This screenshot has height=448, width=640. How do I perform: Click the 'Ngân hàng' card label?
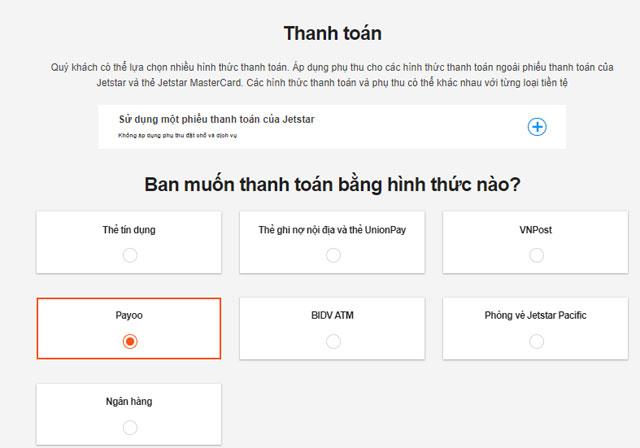(x=129, y=402)
